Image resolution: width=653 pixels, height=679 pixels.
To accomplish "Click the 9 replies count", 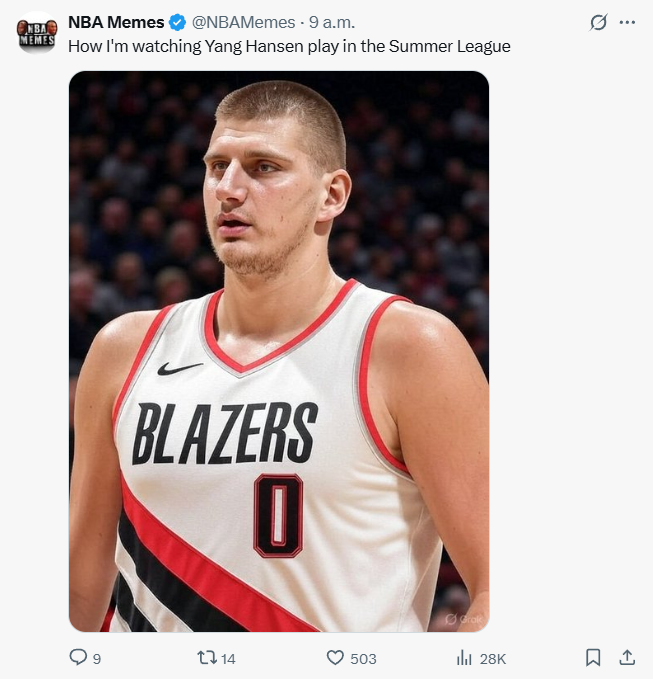I will point(97,658).
